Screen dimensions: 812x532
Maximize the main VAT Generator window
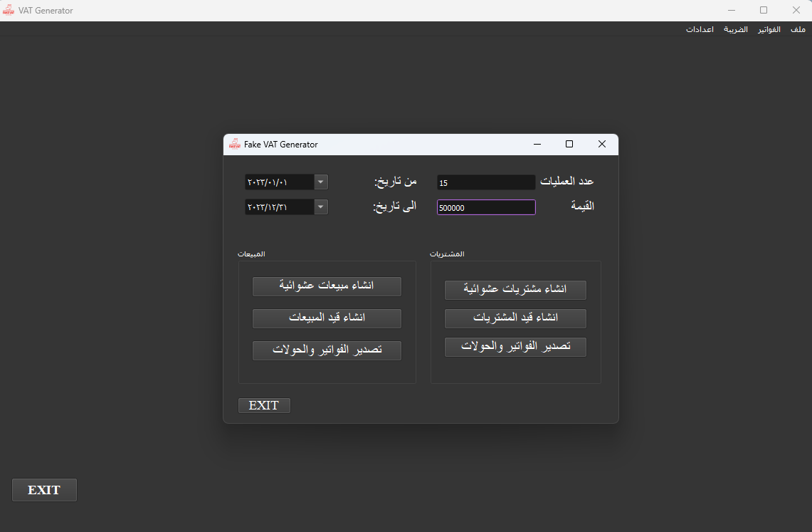pos(764,11)
